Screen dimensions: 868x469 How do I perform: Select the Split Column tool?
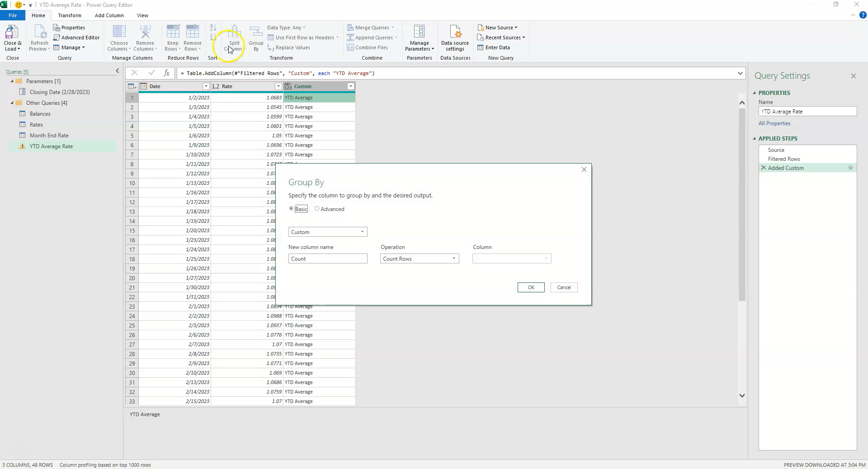[x=234, y=37]
